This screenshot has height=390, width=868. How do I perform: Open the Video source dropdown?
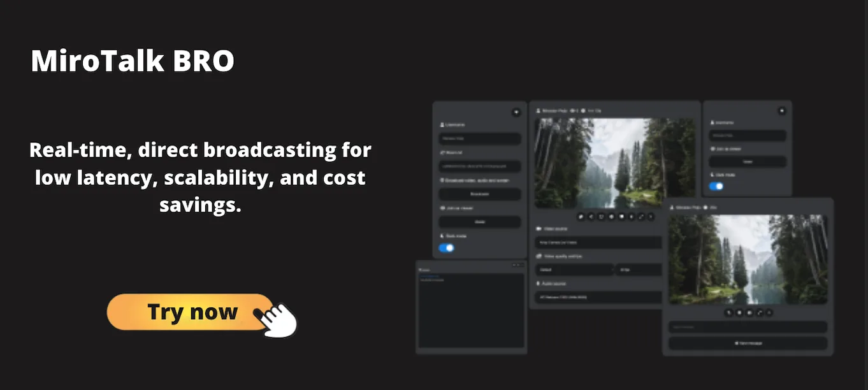coord(598,243)
